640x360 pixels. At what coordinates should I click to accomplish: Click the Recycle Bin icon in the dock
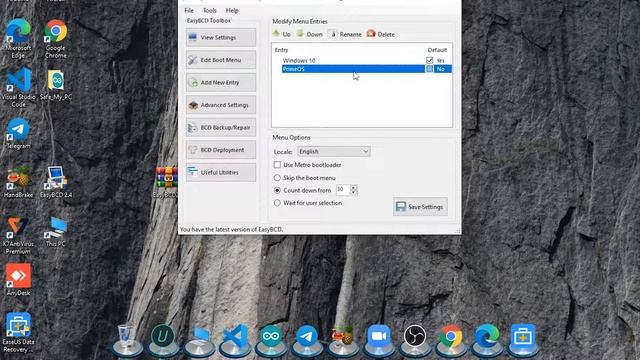(127, 336)
